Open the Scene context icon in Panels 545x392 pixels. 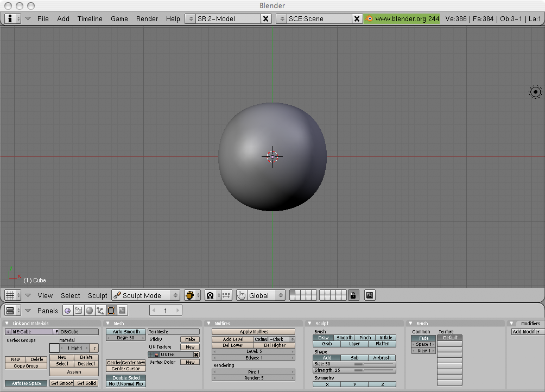tap(122, 311)
